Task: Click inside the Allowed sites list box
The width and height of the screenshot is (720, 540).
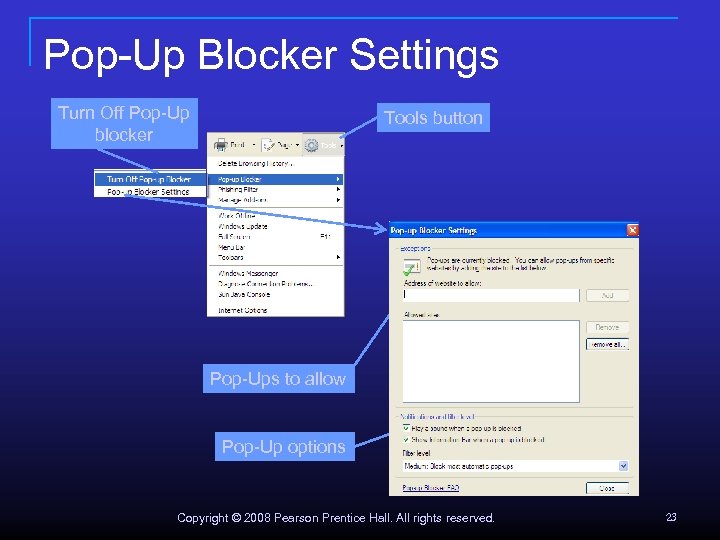Action: tap(491, 361)
